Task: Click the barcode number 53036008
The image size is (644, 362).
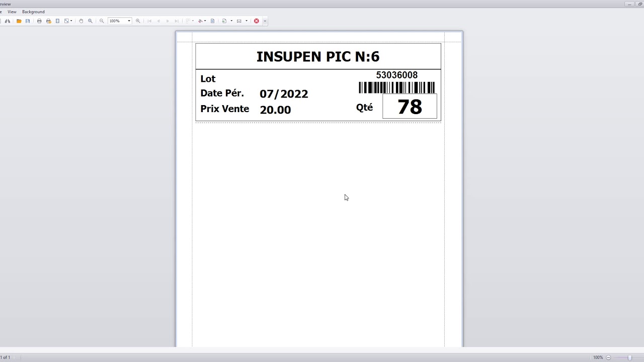Action: point(397,75)
